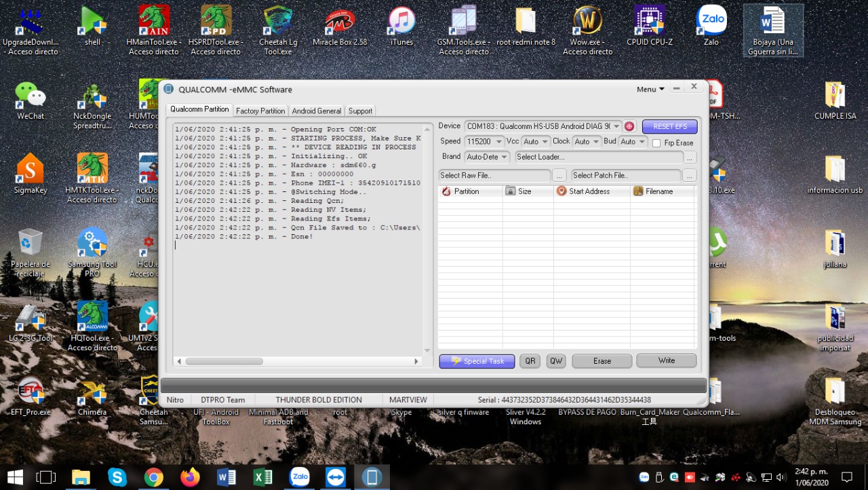Screen dimensions: 868x490
Task: Open Miracle Box 2.58 desktop shortcut
Action: tap(340, 27)
